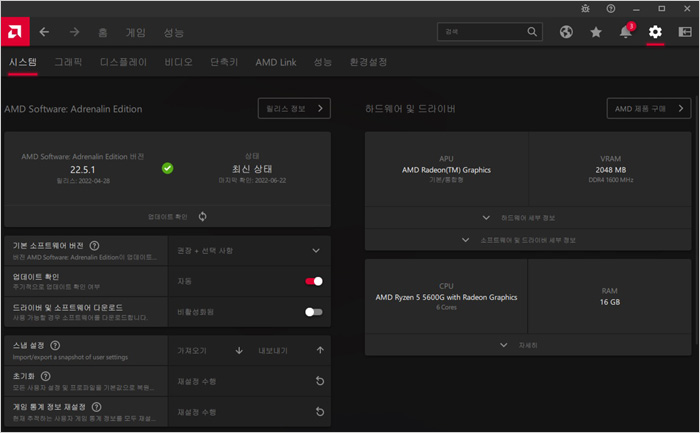Open notifications bell icon
The image size is (700, 433).
click(625, 32)
